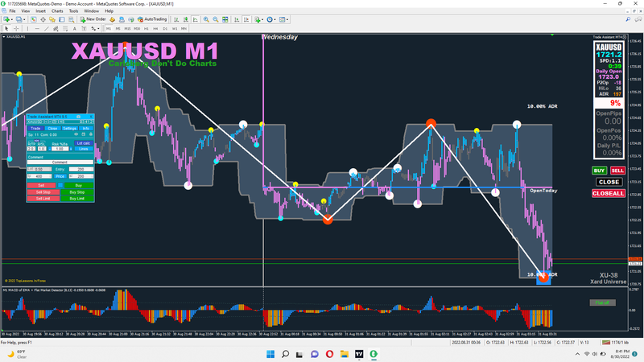This screenshot has height=362, width=644.
Task: Open the Profiles toolbar icon
Action: click(x=19, y=19)
